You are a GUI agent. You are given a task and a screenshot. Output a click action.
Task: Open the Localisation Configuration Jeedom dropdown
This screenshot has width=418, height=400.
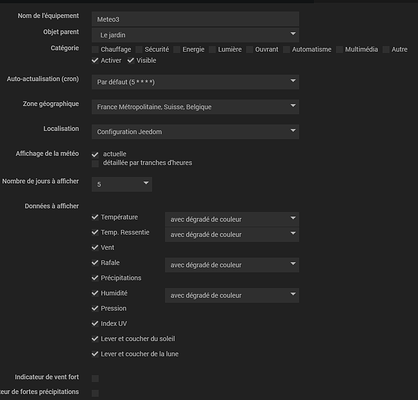195,132
